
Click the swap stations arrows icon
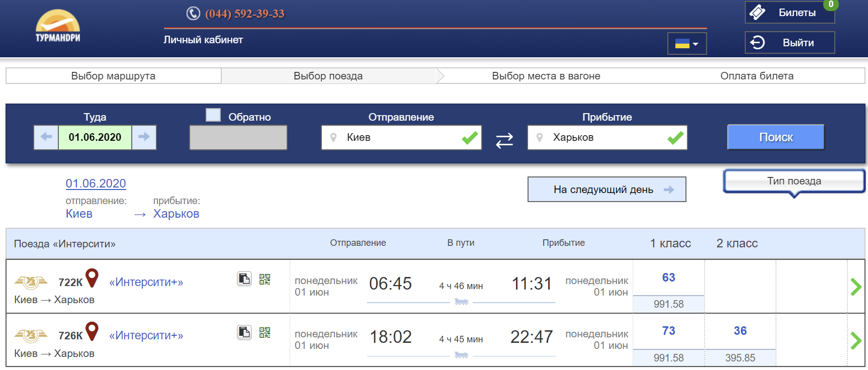coord(504,140)
